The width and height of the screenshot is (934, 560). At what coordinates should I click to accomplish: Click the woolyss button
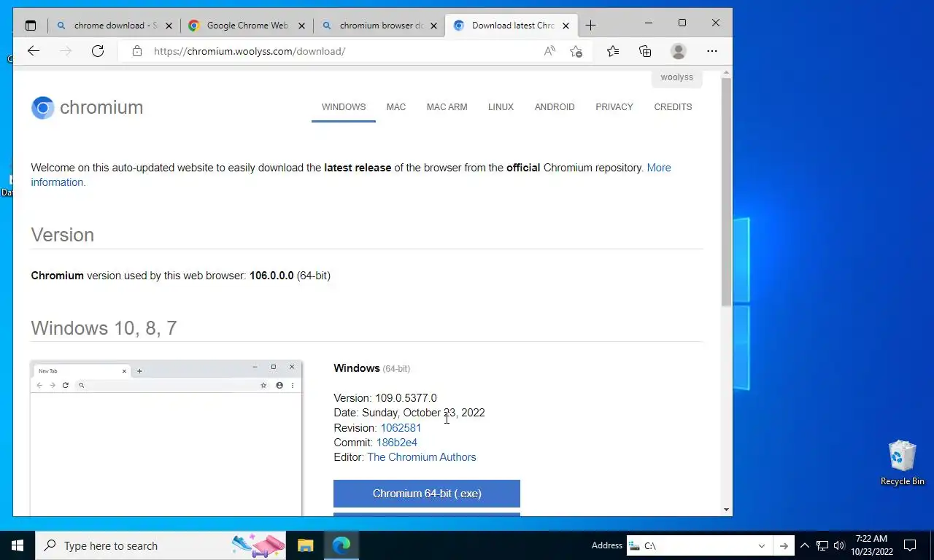[x=676, y=78]
